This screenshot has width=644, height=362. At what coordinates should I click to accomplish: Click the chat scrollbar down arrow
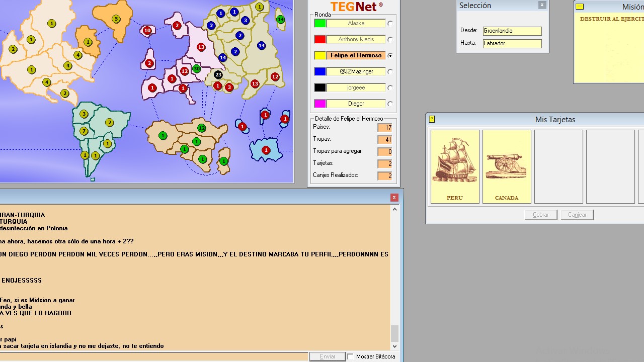point(394,346)
